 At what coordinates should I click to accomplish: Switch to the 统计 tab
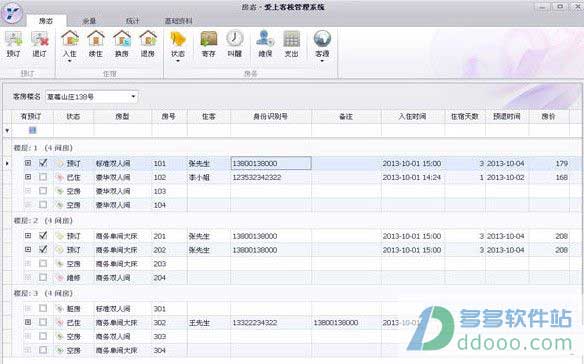(132, 21)
